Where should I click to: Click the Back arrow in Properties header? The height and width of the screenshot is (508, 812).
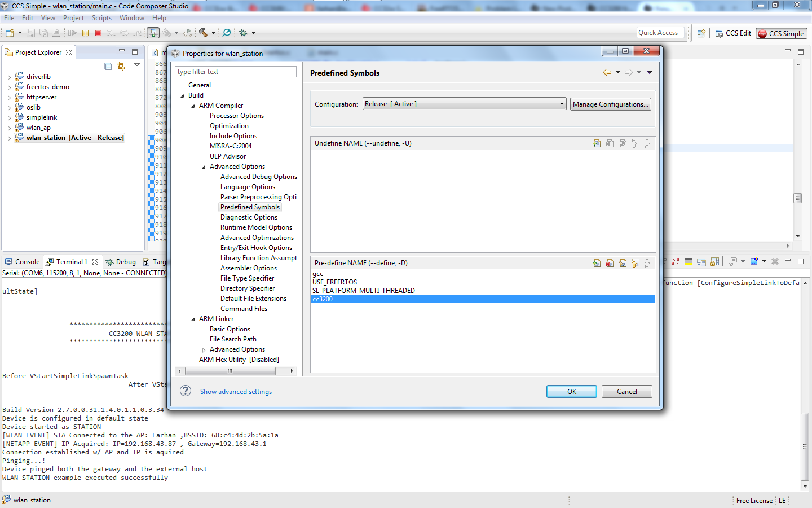607,72
